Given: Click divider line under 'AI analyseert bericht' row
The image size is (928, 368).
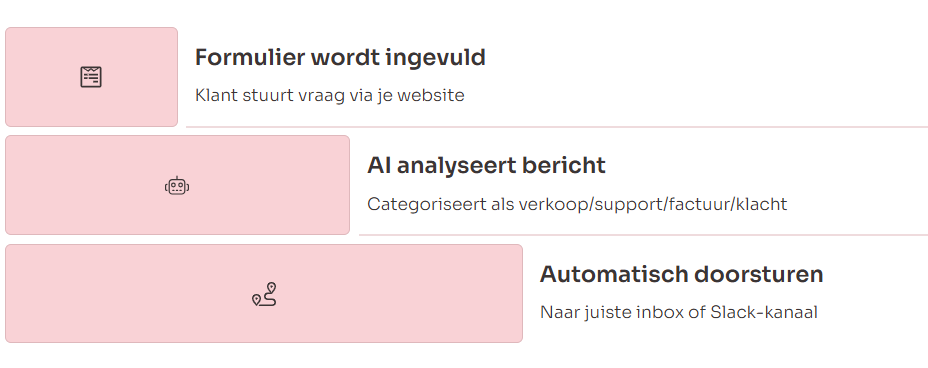Looking at the screenshot, I should (x=643, y=235).
